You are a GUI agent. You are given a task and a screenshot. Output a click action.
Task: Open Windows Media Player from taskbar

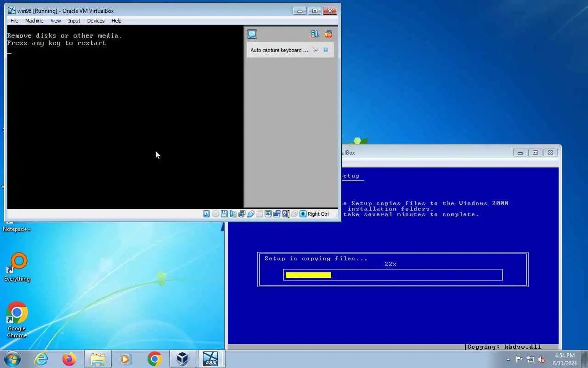click(125, 359)
